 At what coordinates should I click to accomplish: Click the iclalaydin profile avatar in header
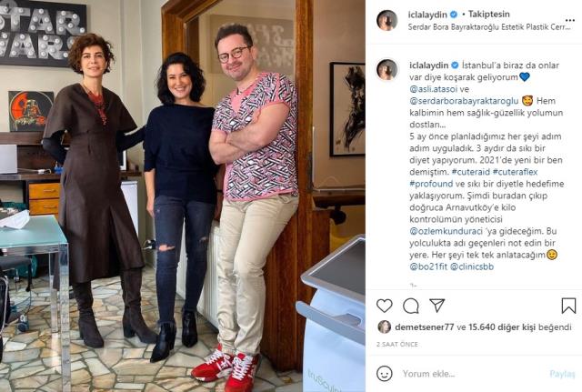pos(386,20)
